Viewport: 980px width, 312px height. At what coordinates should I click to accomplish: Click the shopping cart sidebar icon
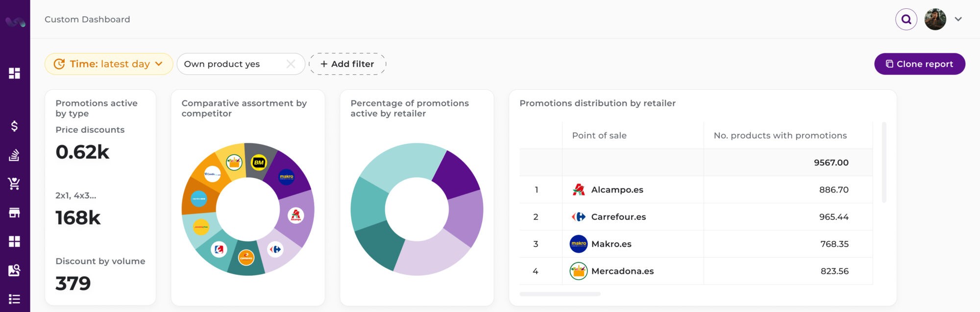point(15,184)
